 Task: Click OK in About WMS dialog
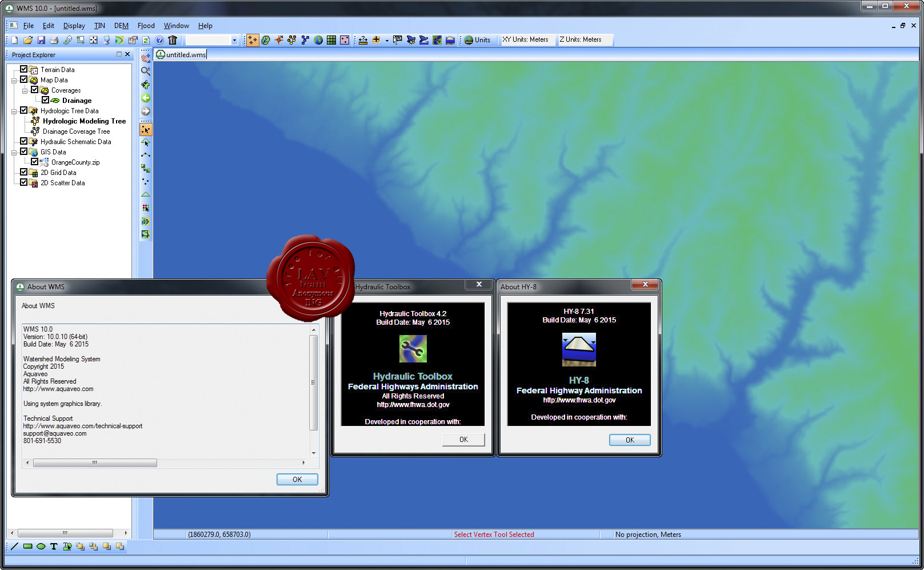(297, 480)
